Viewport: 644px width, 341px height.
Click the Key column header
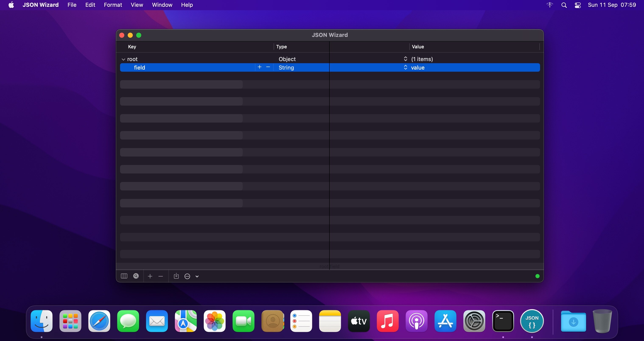coord(132,47)
